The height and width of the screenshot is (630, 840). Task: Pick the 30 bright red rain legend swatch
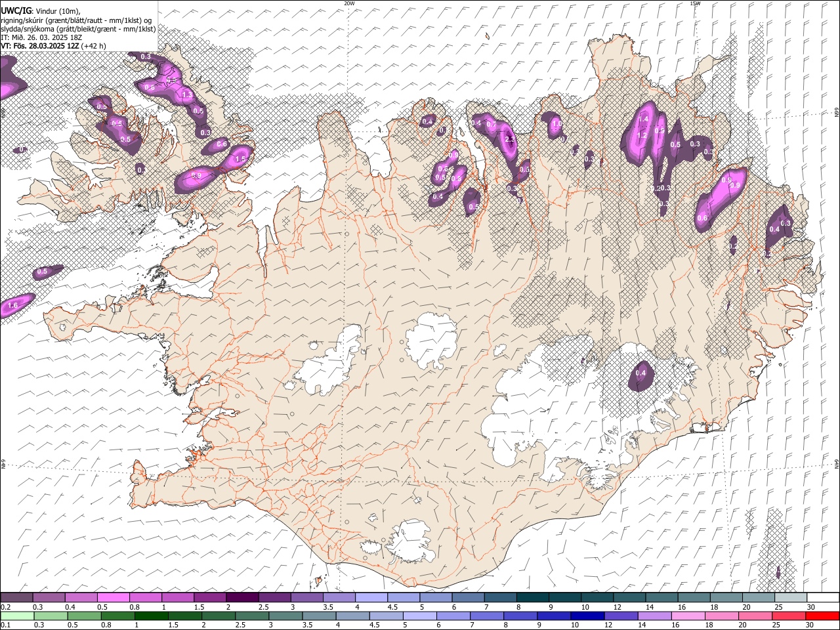point(822,616)
